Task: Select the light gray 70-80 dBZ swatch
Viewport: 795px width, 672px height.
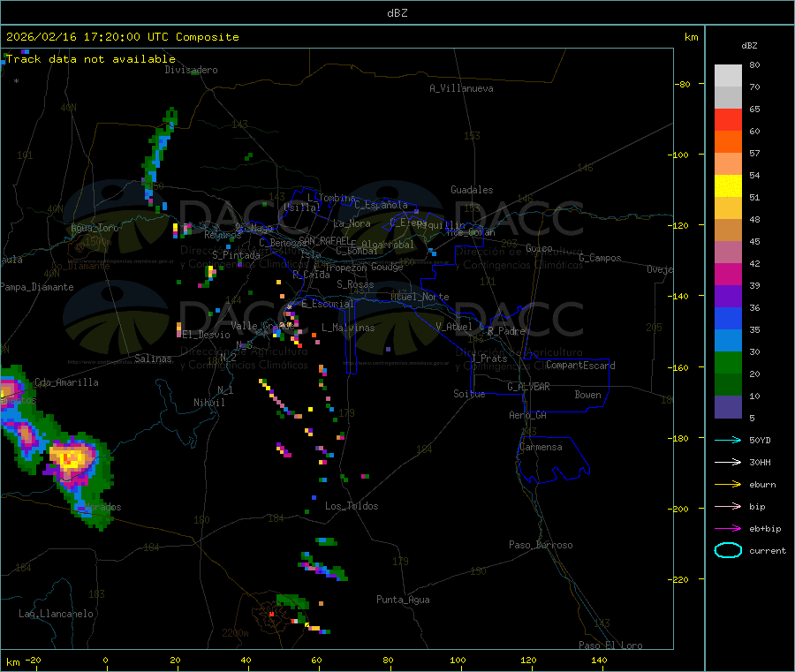Action: pos(728,76)
